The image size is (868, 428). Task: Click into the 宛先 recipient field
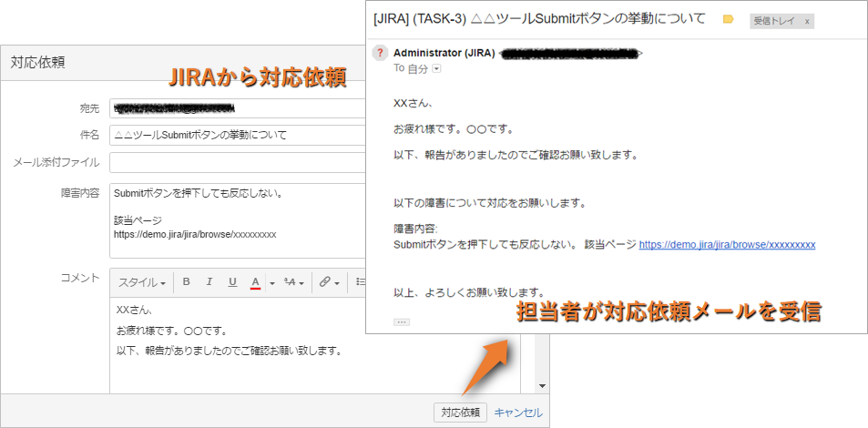[238, 108]
